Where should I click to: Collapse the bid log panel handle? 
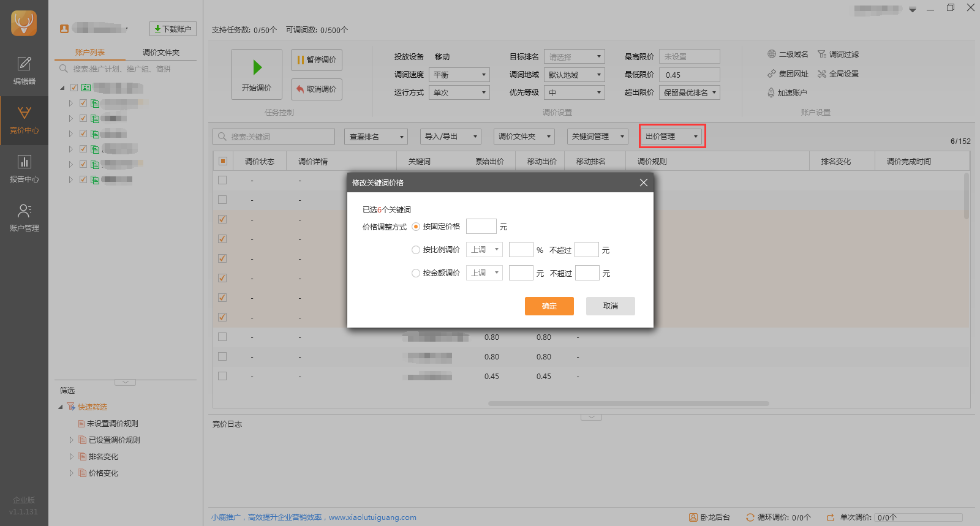click(591, 417)
